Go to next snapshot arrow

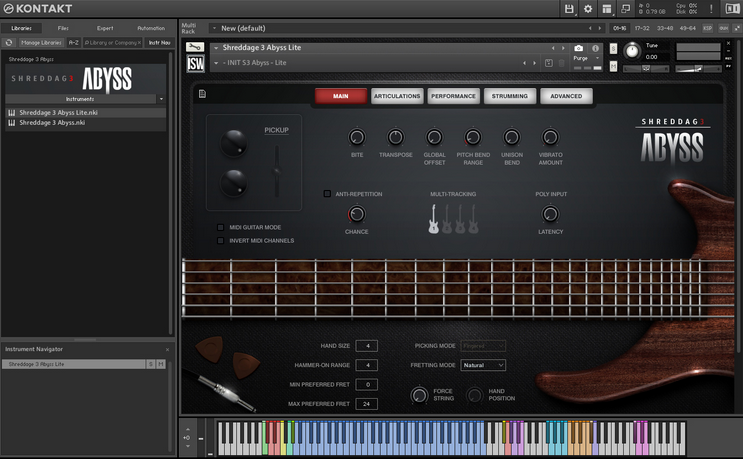(535, 63)
